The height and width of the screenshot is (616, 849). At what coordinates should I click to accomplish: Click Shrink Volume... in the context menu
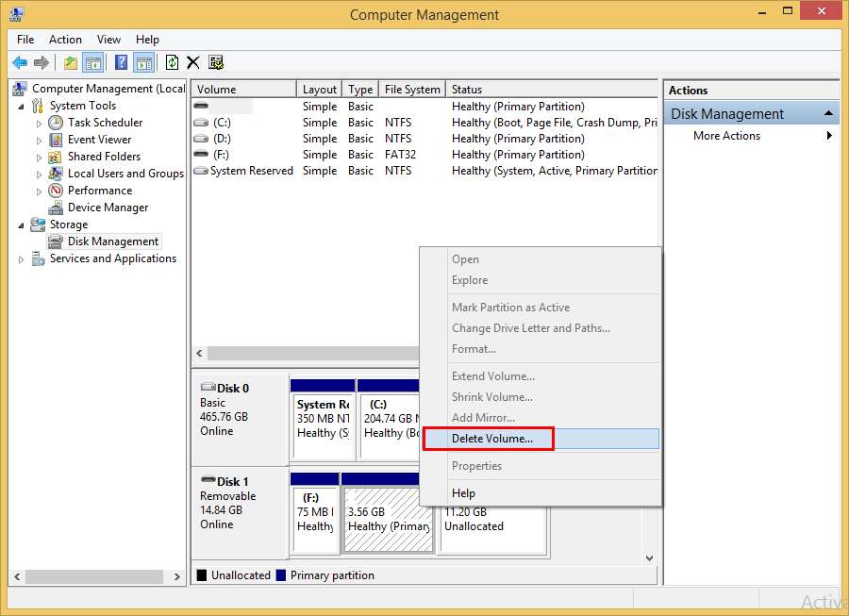pos(541,397)
